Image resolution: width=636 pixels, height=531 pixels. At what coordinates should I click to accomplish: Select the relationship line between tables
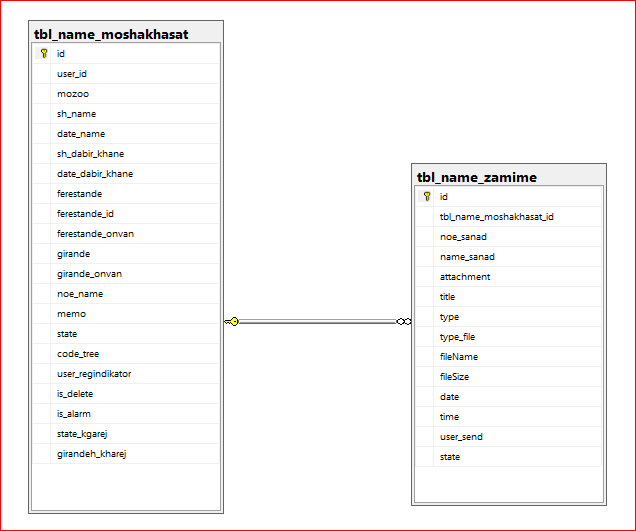(318, 322)
